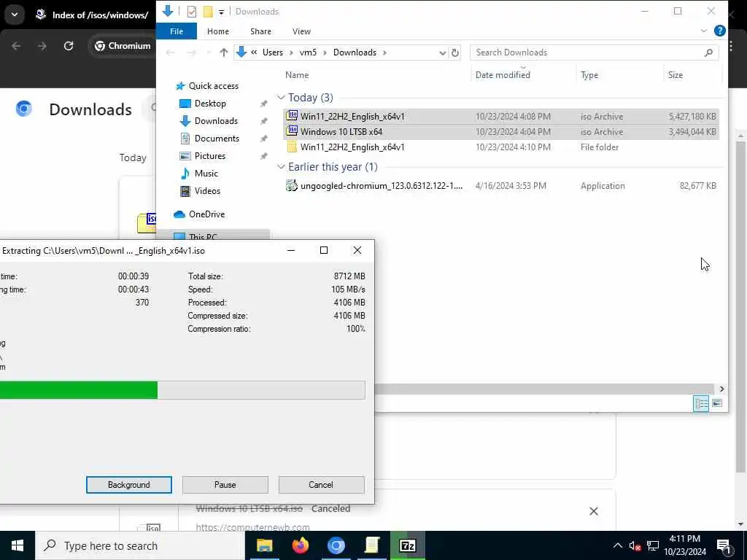This screenshot has width=747, height=560.
Task: Click quick access toolbar new folder icon
Action: (208, 12)
